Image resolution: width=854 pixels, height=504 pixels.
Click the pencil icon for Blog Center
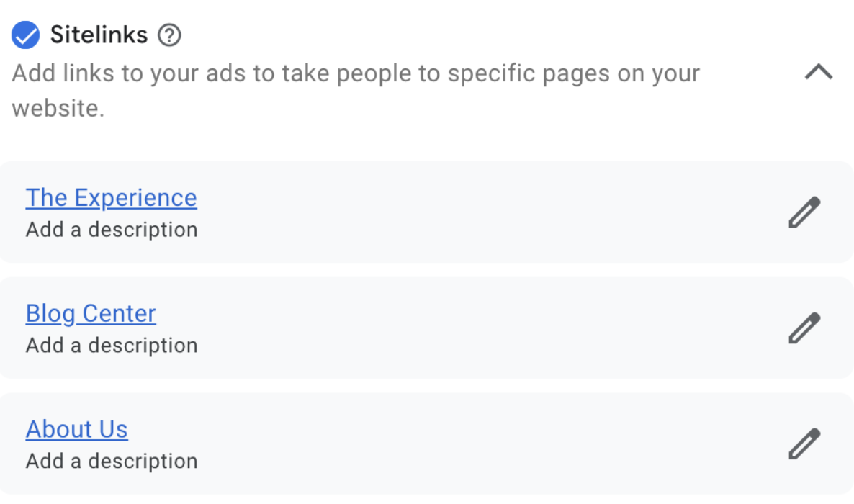pyautogui.click(x=804, y=328)
